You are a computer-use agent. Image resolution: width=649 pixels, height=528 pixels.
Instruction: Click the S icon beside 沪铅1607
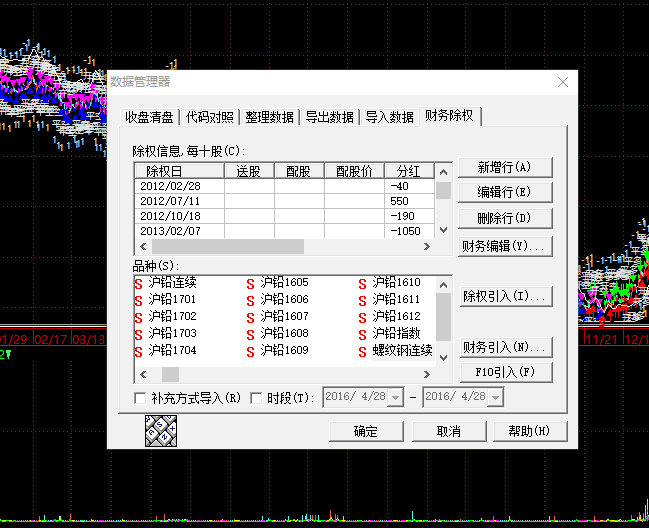250,318
